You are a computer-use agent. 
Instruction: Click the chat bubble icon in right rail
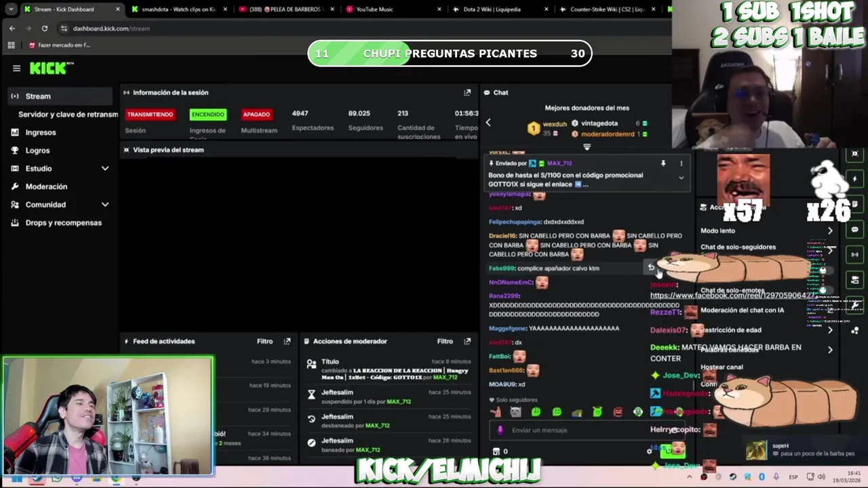pos(855,230)
